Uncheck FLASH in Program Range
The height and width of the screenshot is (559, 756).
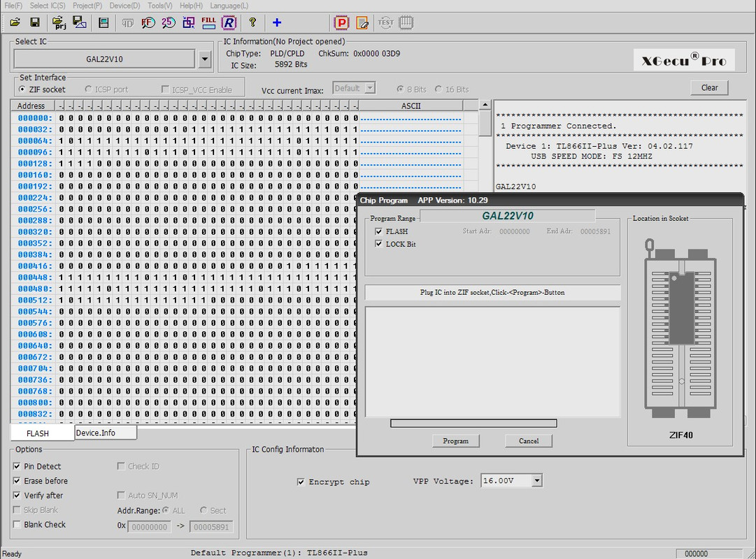click(x=378, y=231)
